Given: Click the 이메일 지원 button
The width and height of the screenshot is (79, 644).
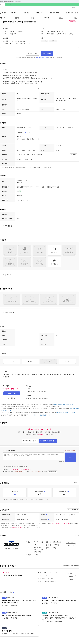Looking at the screenshot, I should click(11, 398).
